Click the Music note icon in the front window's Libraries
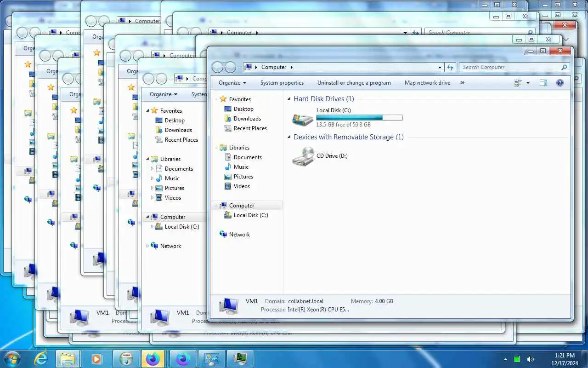Viewport: 588px width, 368px height. pyautogui.click(x=228, y=167)
